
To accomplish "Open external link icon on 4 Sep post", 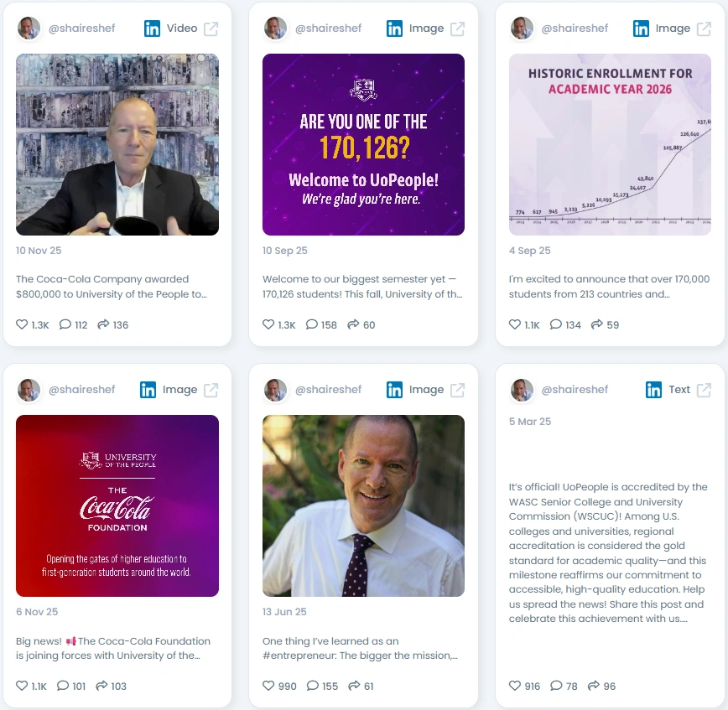I will tap(704, 29).
